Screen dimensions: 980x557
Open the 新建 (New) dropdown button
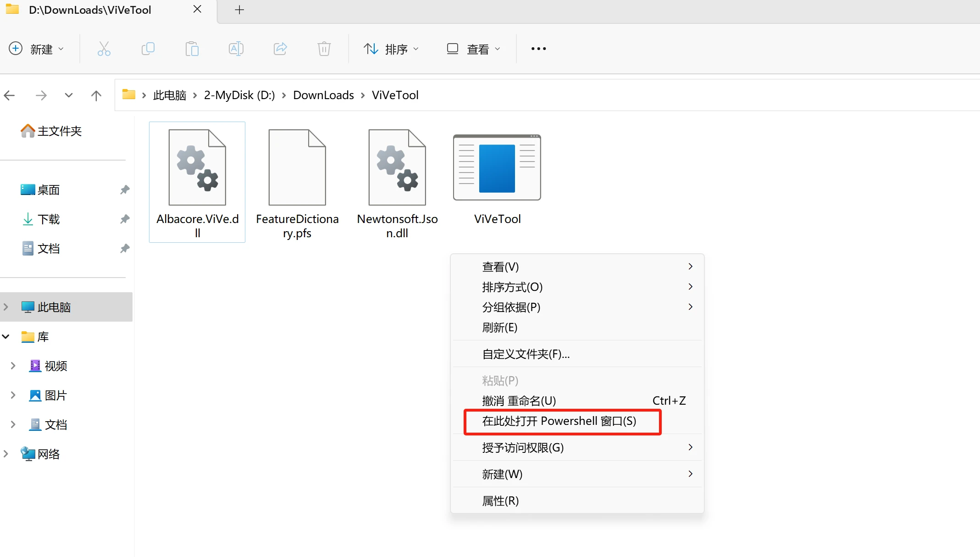coord(36,49)
